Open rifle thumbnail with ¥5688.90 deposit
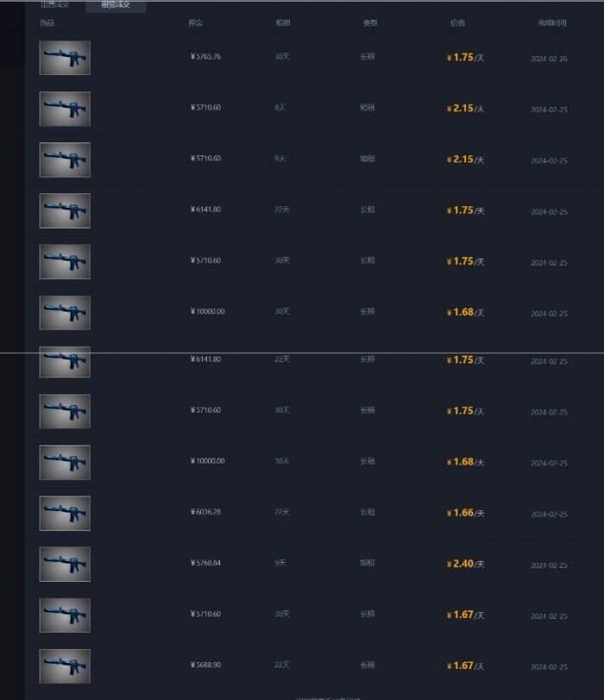 coord(65,666)
